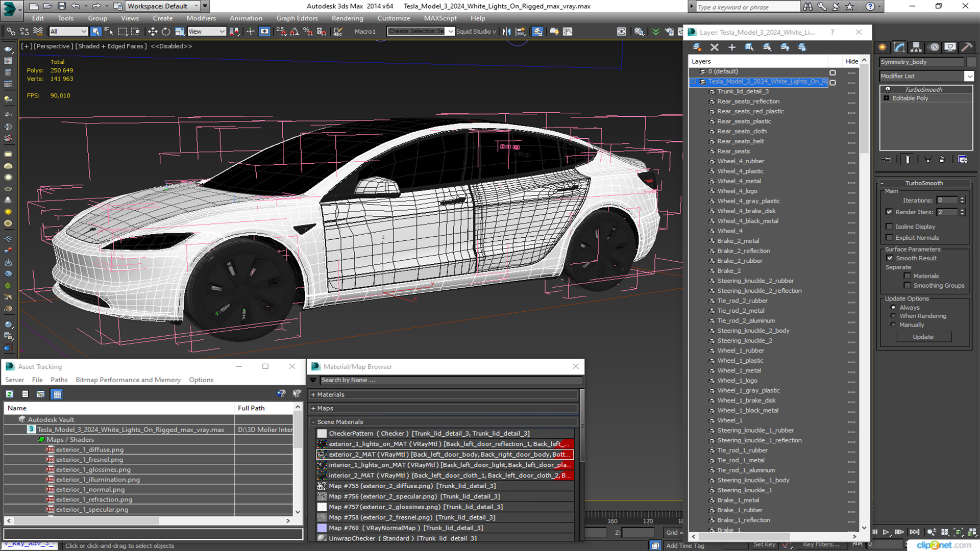Click the Select Object tool in main toolbar

click(x=95, y=32)
